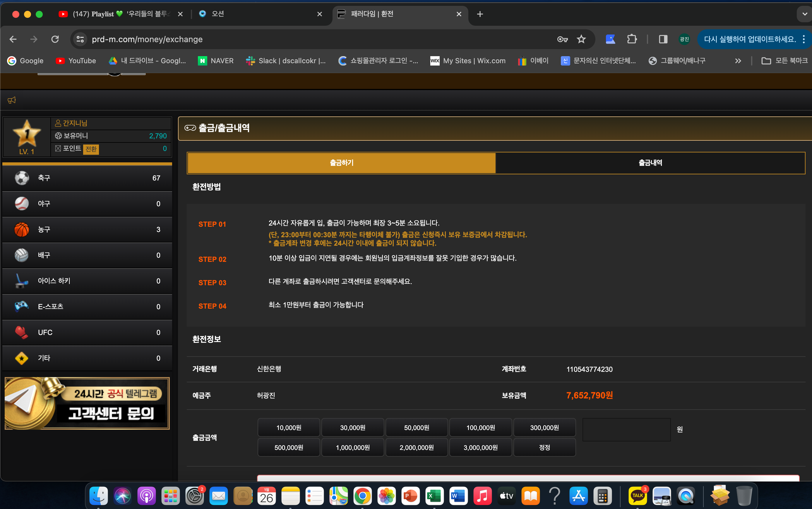Select the 10,000원 amount option
812x509 pixels.
(x=288, y=428)
